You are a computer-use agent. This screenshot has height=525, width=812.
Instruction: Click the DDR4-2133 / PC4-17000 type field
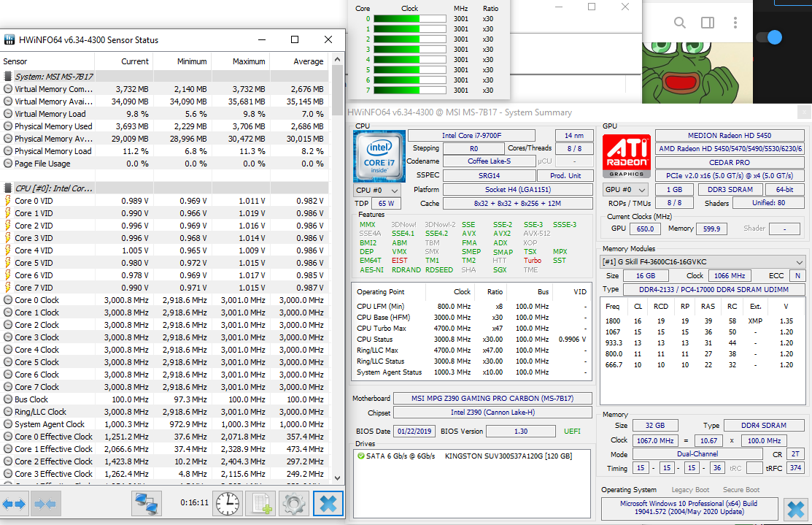[x=714, y=290]
